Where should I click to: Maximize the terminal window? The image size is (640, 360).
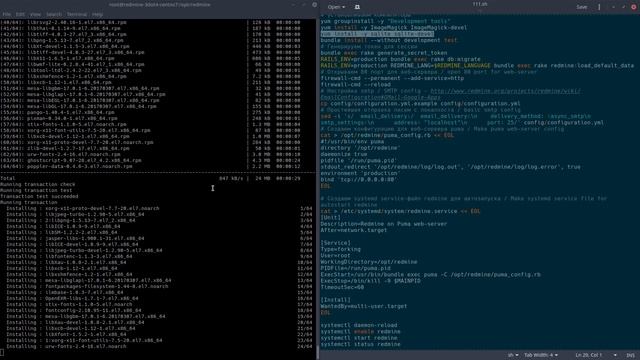(304, 5)
